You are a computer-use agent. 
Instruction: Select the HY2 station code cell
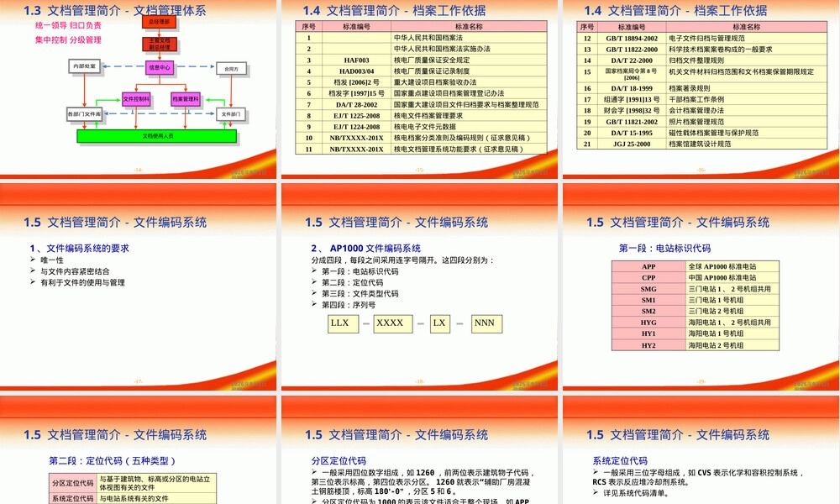tap(648, 345)
